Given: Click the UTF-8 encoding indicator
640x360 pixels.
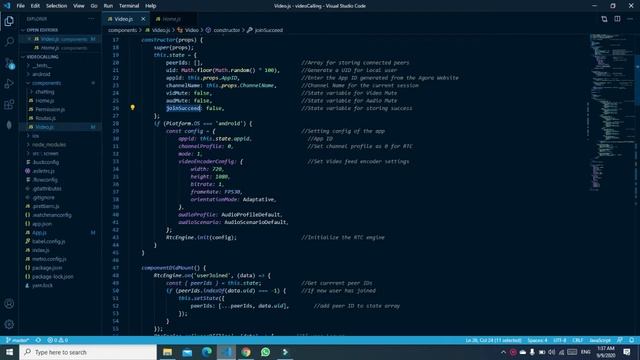Looking at the screenshot, I should [560, 340].
